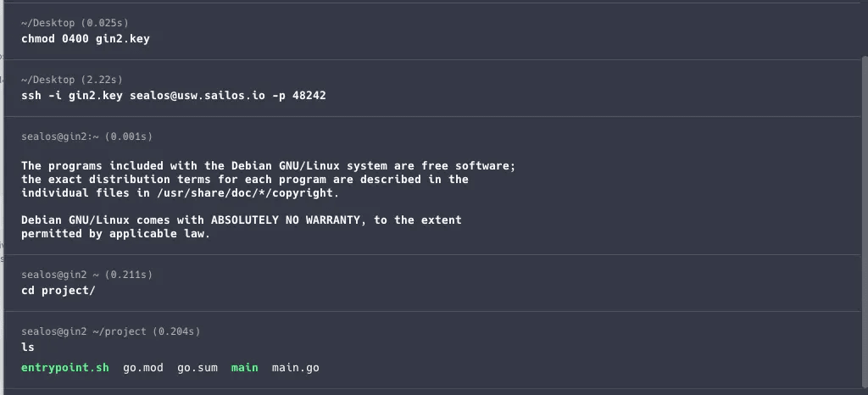Click the 'sealos@gin2:~ (0.001s)' prompt header

click(86, 136)
